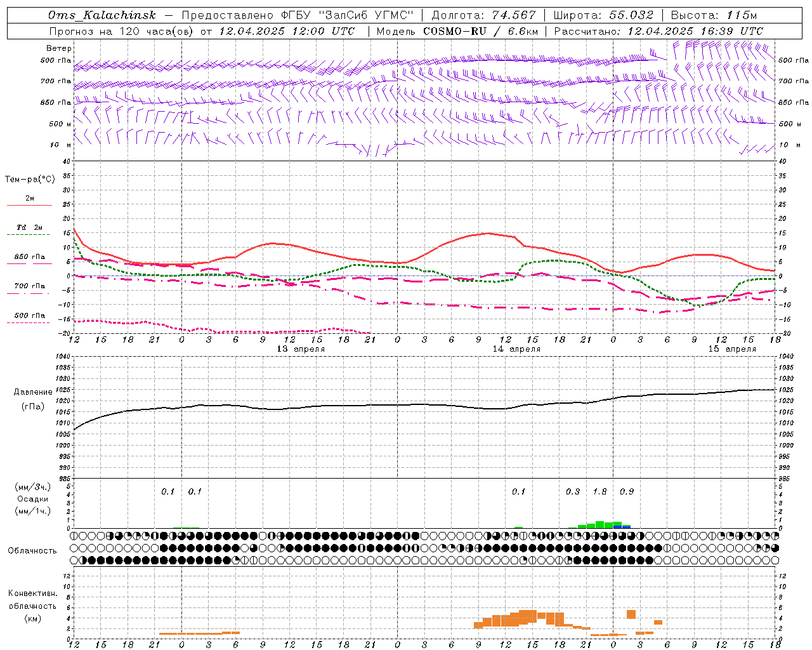812x650 pixels.
Task: Click the Давление pressure panel label
Action: pos(33,392)
